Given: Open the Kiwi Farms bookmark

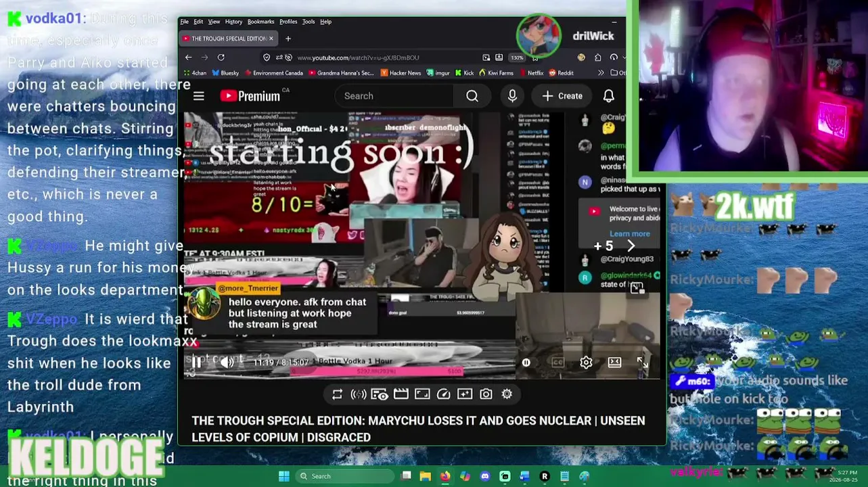Looking at the screenshot, I should click(x=496, y=73).
